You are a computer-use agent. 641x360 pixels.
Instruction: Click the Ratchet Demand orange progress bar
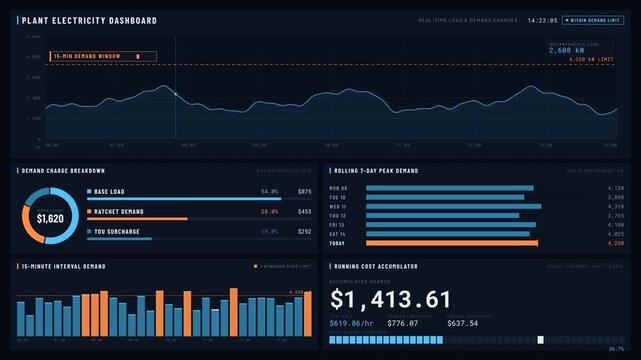tap(137, 219)
